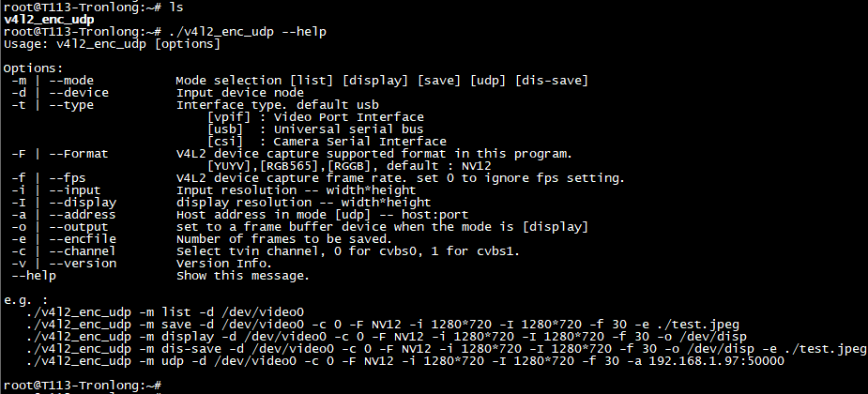The image size is (868, 394).
Task: Click the '[vpif]' interface type entry
Action: pos(229,117)
